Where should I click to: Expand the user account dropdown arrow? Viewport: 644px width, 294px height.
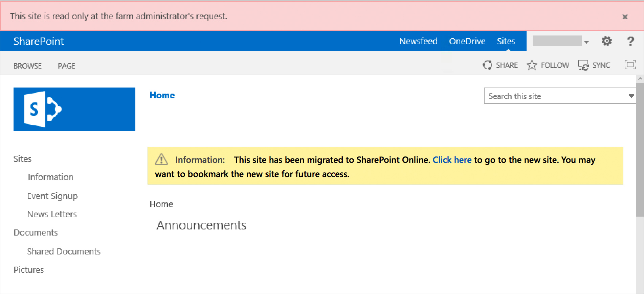586,42
